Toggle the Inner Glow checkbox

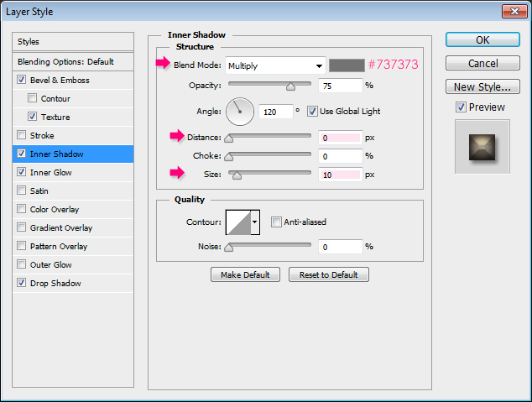pyautogui.click(x=21, y=172)
